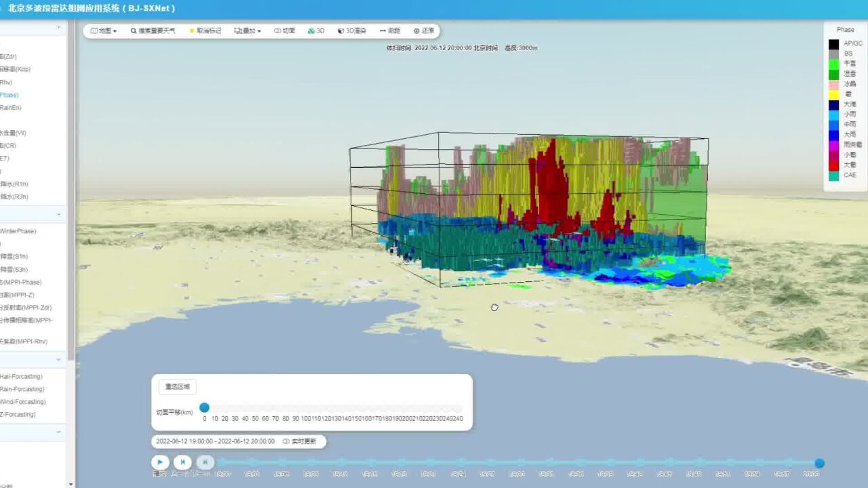
Task: Select the MPPI-Z product
Action: tap(18, 295)
